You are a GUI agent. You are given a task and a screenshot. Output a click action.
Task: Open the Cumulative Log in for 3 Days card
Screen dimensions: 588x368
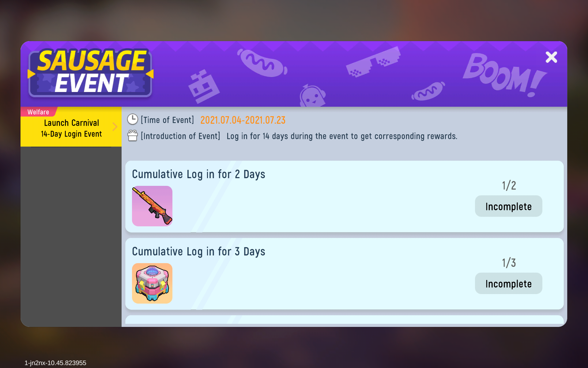(344, 274)
